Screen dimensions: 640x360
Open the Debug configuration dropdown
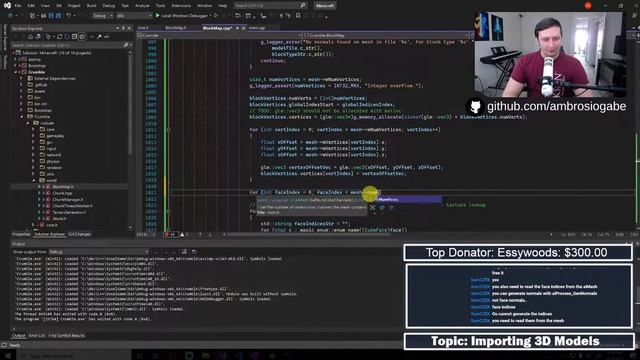102,16
